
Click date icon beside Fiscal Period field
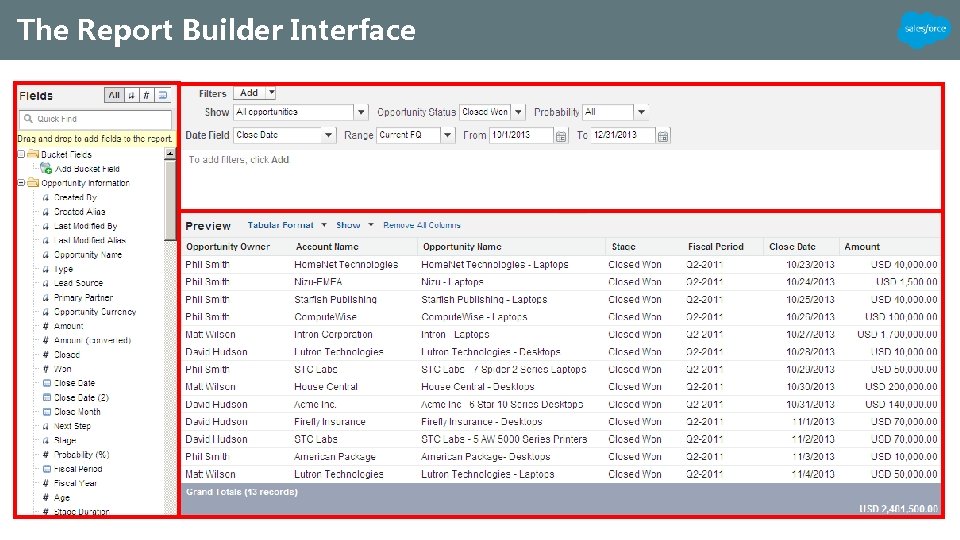(47, 469)
